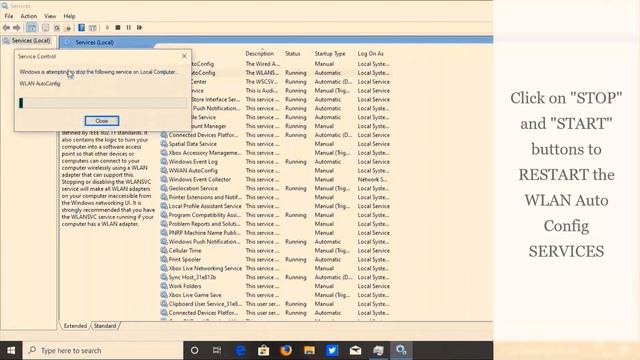Toggle Show/Hide Console Tree toolbar icon

[31, 28]
